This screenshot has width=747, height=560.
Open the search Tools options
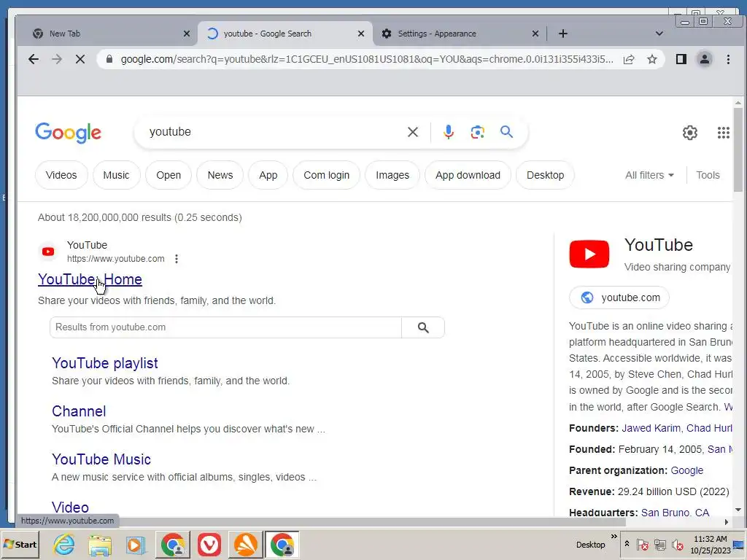tap(708, 175)
